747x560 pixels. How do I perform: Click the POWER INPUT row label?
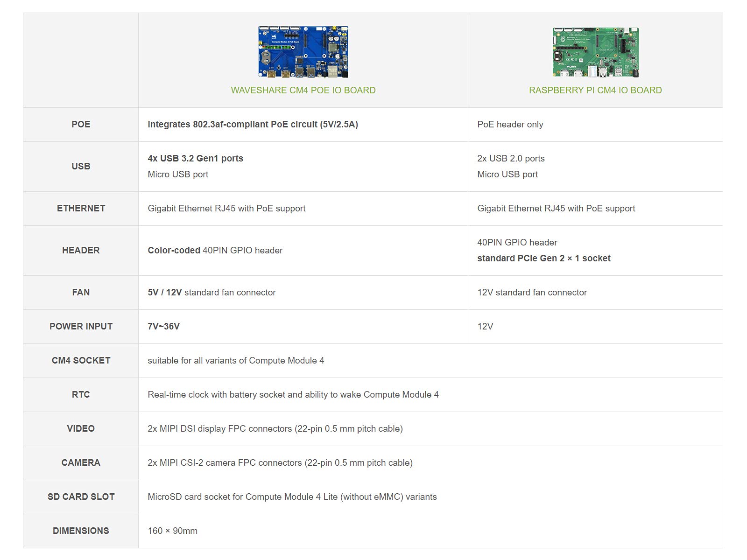pos(81,327)
